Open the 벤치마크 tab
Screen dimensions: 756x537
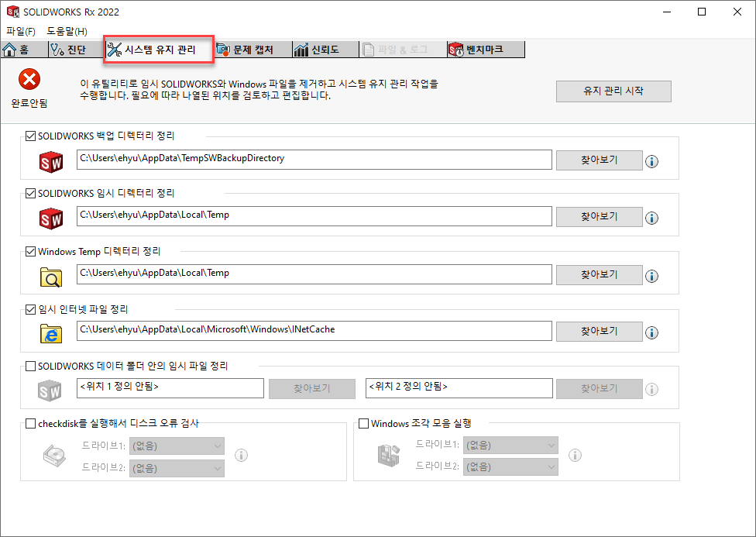[x=486, y=50]
